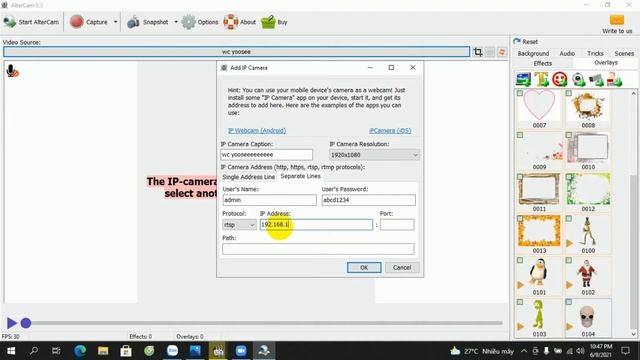Open the Protocol rtsp dropdown
This screenshot has height=360, width=640.
(239, 224)
